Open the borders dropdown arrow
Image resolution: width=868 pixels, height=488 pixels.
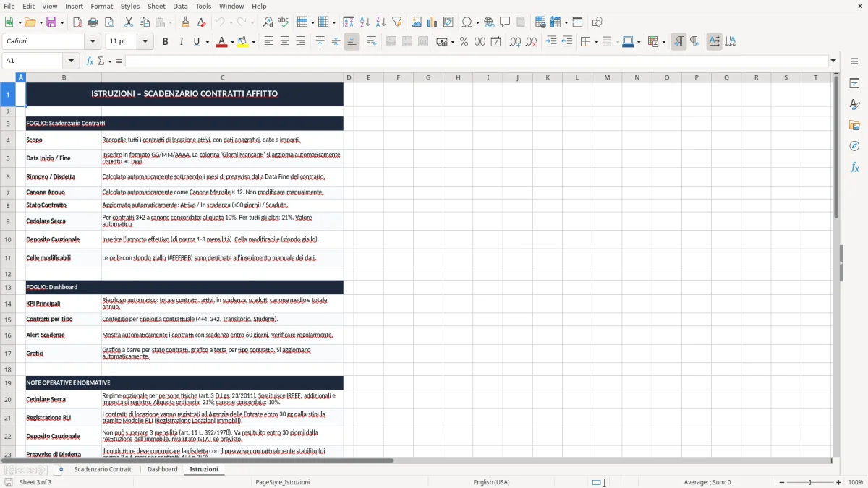click(x=595, y=42)
